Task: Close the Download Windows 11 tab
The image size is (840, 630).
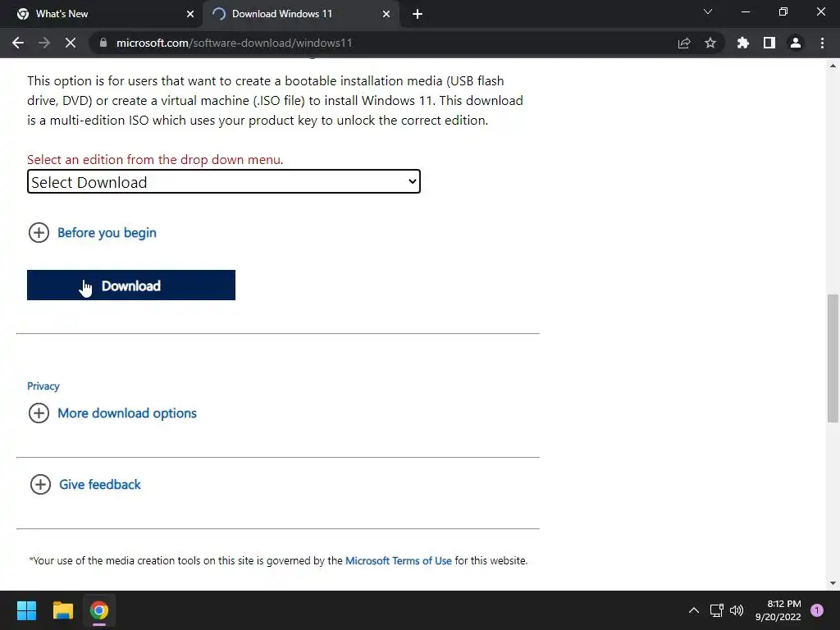Action: tap(386, 14)
